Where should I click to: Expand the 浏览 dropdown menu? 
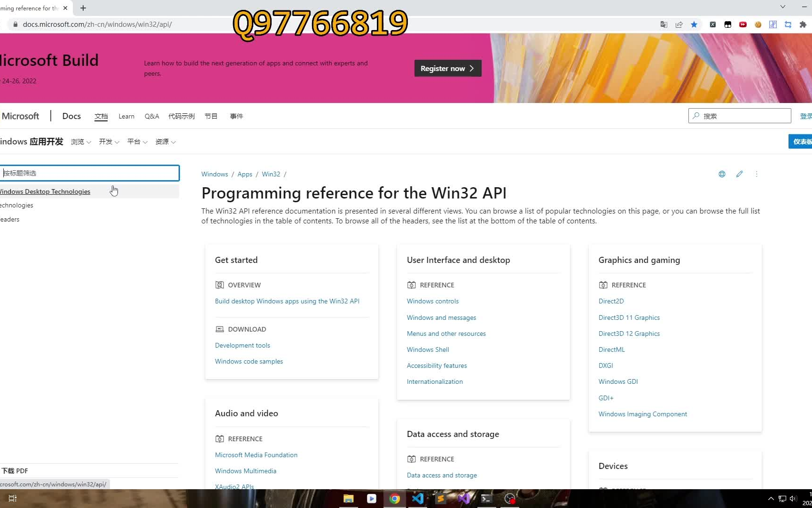[x=80, y=142]
